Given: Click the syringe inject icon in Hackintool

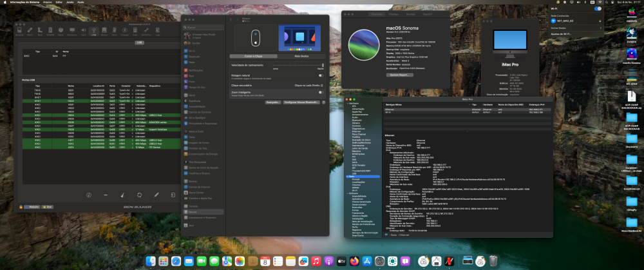Looking at the screenshot, I should 156,195.
